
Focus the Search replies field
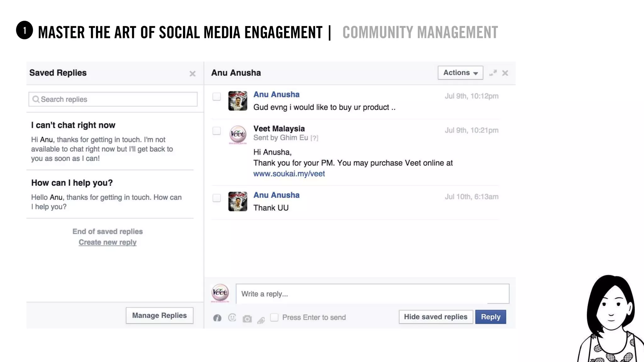point(113,99)
